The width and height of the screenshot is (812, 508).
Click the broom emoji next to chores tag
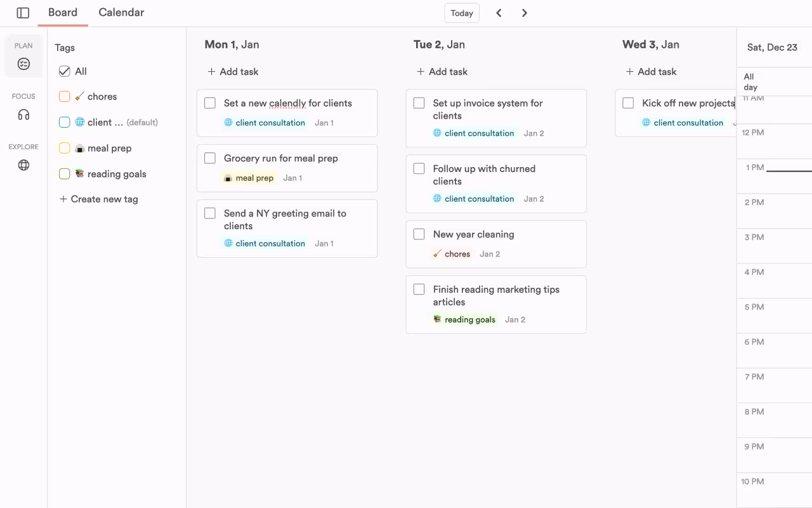coord(79,97)
